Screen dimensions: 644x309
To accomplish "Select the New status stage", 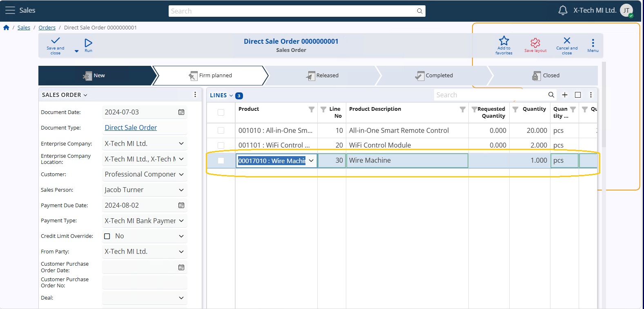I will coord(97,76).
